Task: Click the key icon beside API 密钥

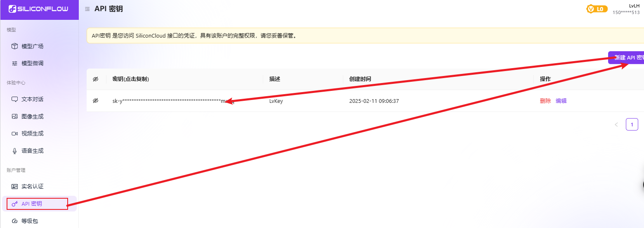Action: click(14, 204)
